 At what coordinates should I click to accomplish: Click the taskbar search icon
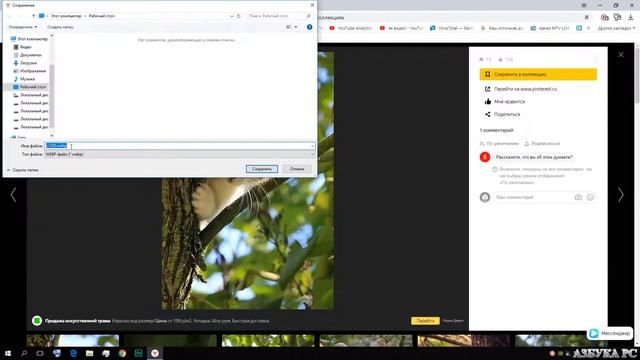24,353
